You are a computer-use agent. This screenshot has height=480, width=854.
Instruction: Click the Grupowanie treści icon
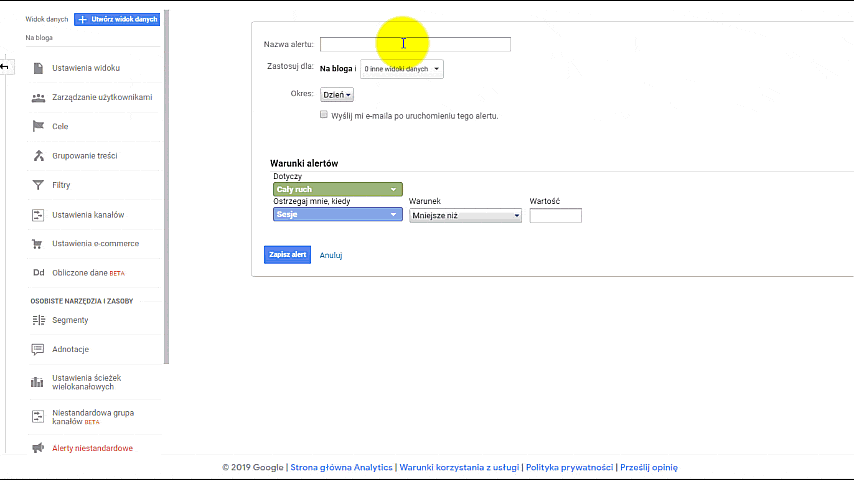point(38,156)
